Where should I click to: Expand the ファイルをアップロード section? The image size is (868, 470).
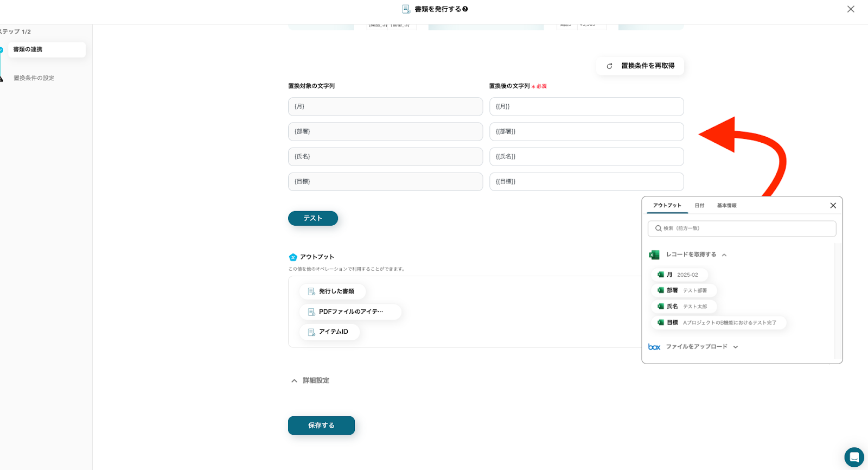point(736,347)
